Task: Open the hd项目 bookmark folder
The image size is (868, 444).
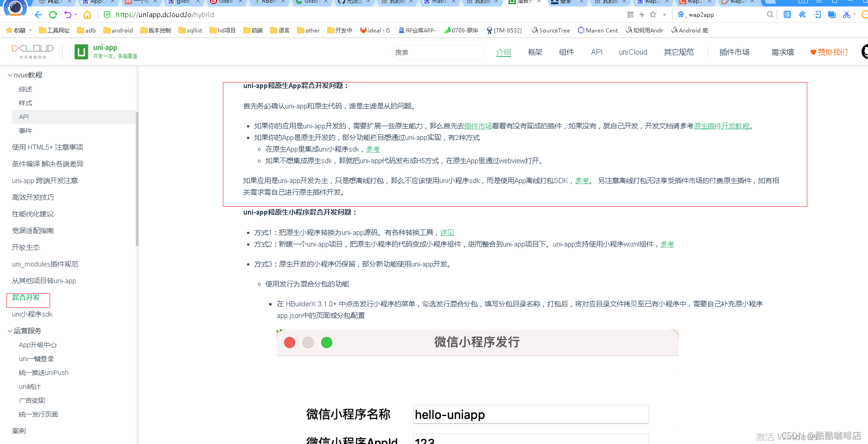Action: pos(222,31)
